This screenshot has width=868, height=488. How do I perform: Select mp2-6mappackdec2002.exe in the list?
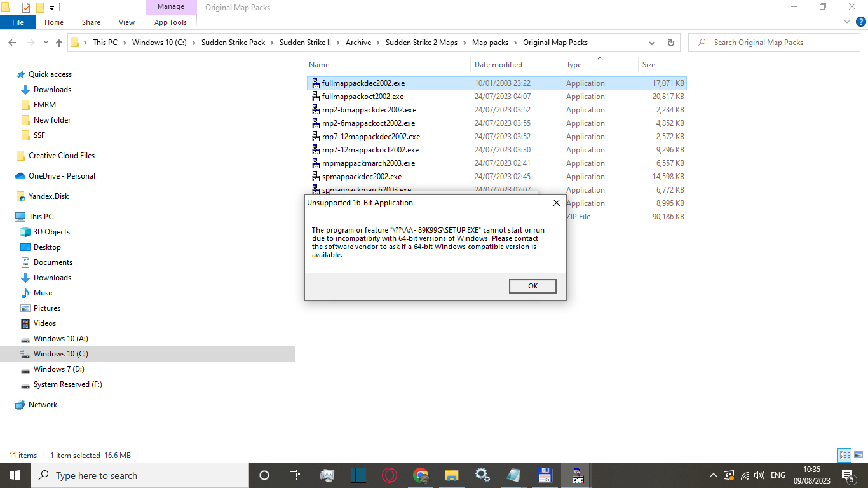[x=369, y=110]
